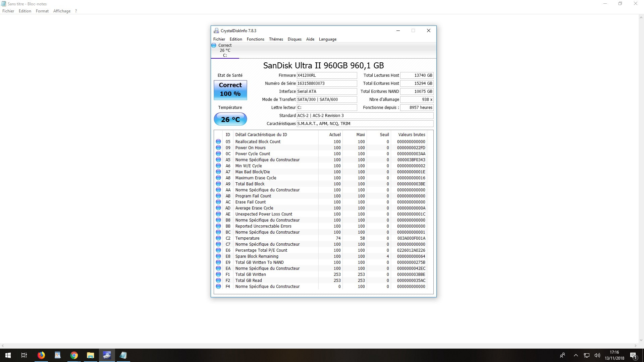Screen dimensions: 644x362
Task: Open File Explorer from the taskbar
Action: [91, 355]
